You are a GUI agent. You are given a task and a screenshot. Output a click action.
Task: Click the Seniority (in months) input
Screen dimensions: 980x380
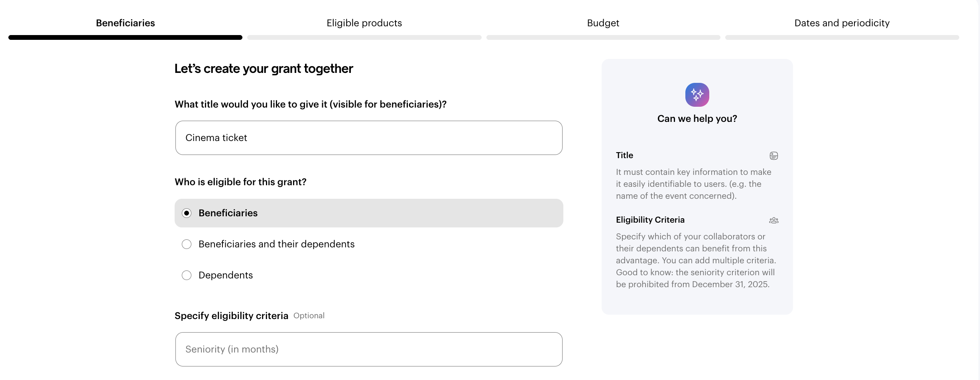click(x=369, y=349)
